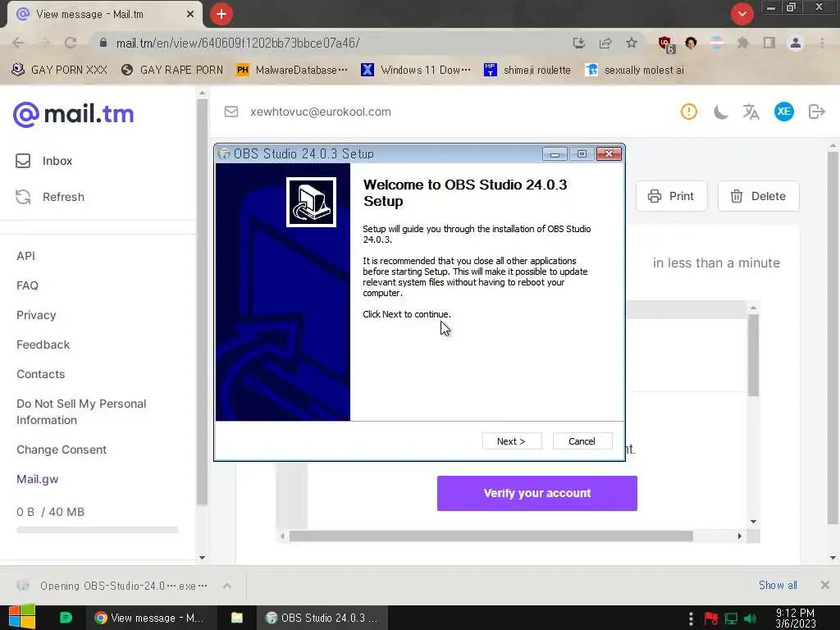Expand the OBS-Studio download item options chevron

(x=227, y=586)
